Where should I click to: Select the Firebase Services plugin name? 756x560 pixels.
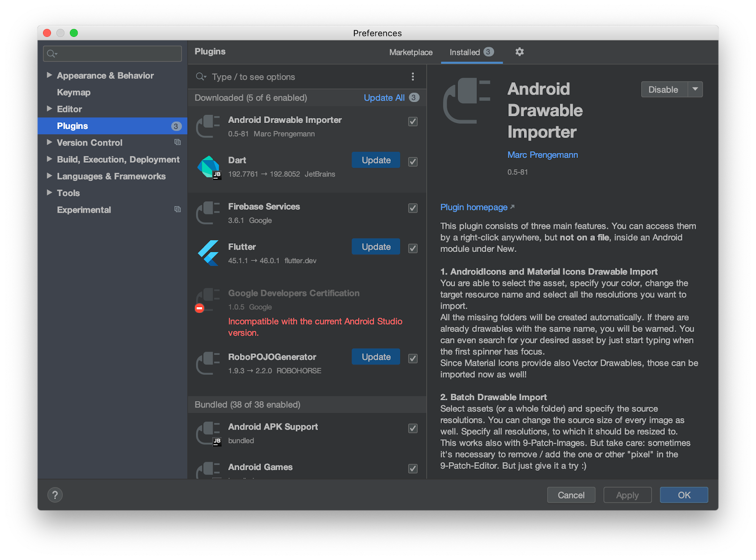[264, 207]
